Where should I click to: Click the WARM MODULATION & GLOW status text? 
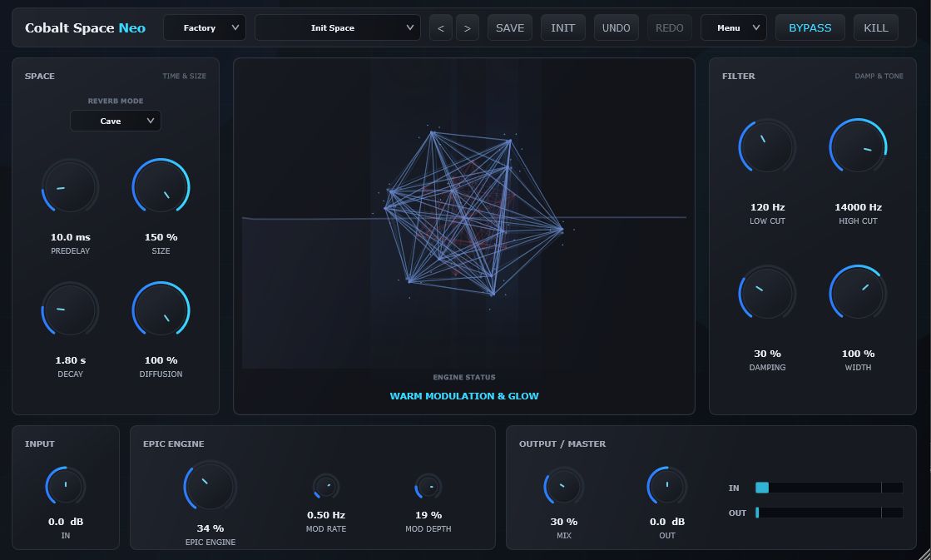pyautogui.click(x=464, y=396)
